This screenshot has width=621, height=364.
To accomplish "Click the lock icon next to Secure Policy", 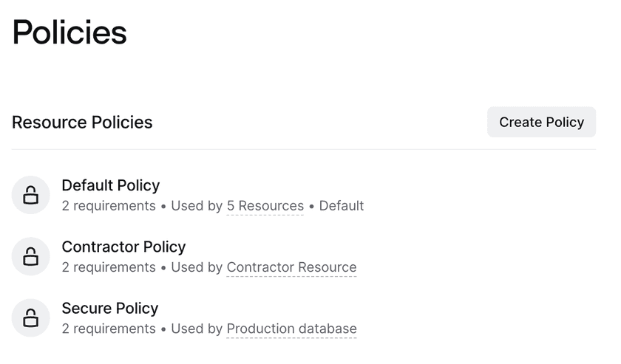I will pyautogui.click(x=31, y=317).
